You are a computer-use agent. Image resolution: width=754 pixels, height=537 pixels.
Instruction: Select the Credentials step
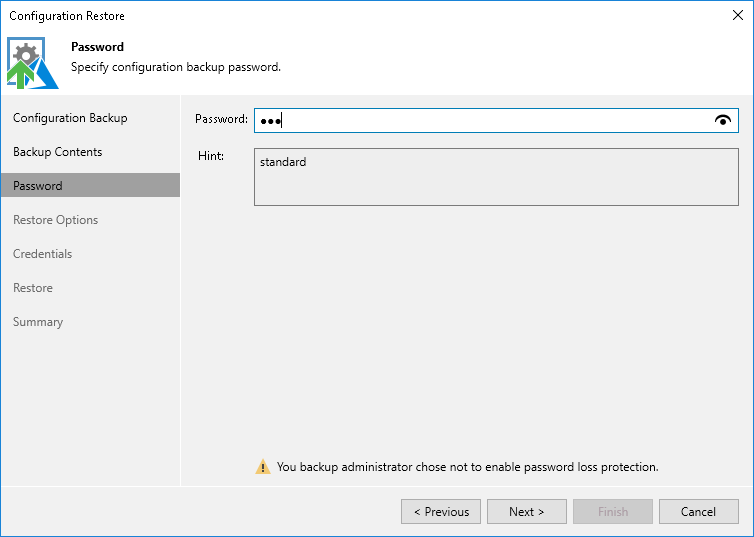point(43,254)
